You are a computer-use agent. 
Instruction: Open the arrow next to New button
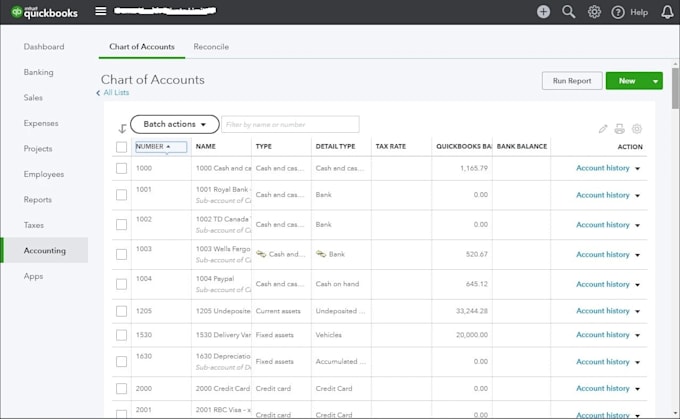(655, 81)
